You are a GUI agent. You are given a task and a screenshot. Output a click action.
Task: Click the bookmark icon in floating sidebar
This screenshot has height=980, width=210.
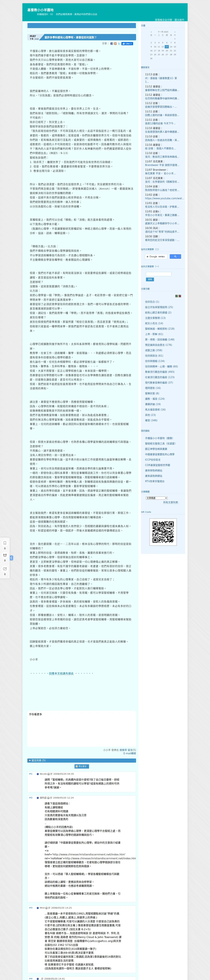(x=5, y=543)
